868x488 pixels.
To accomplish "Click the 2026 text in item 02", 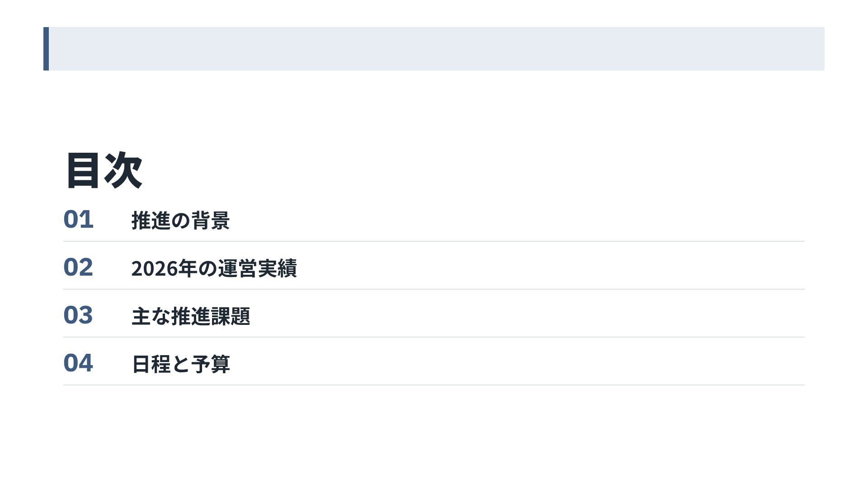I will click(154, 269).
